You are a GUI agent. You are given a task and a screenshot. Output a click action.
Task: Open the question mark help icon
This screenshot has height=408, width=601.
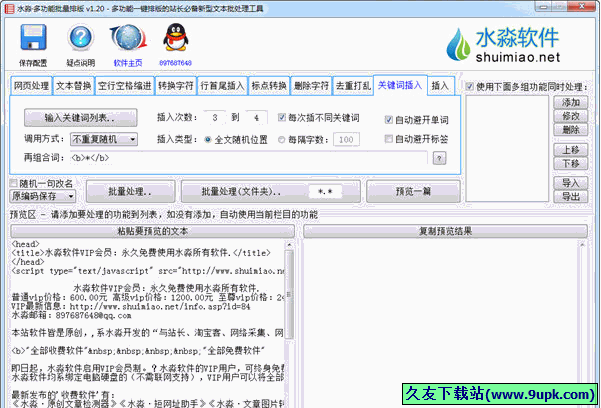(x=80, y=38)
